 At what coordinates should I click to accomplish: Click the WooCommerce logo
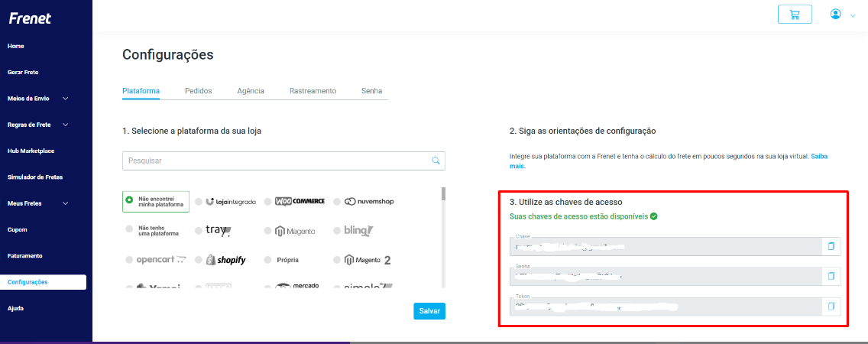300,201
